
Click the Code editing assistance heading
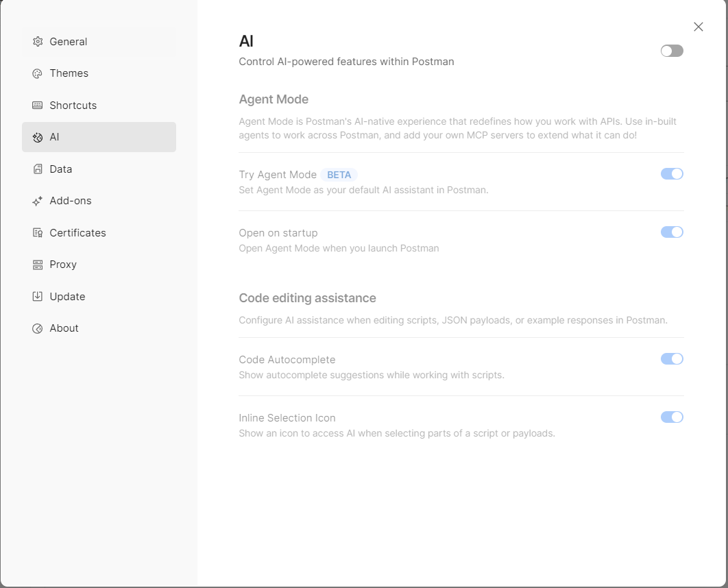coord(307,298)
